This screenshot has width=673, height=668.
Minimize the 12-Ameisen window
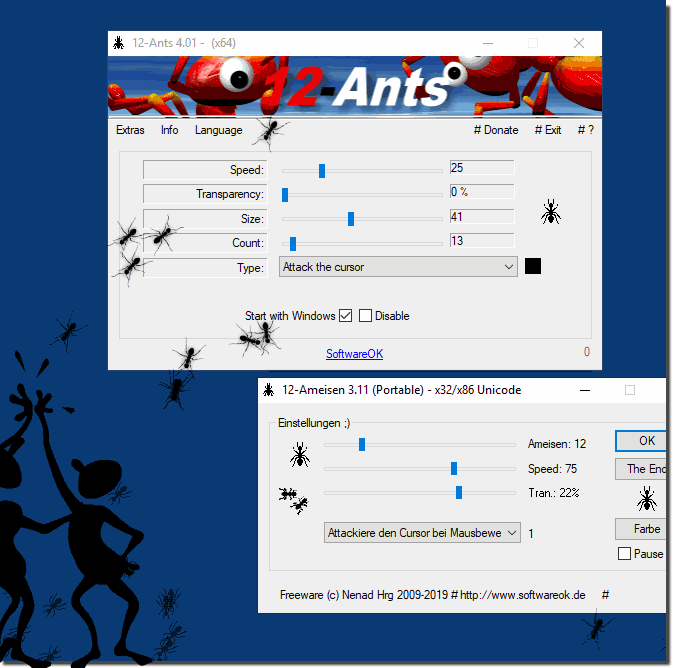point(585,390)
